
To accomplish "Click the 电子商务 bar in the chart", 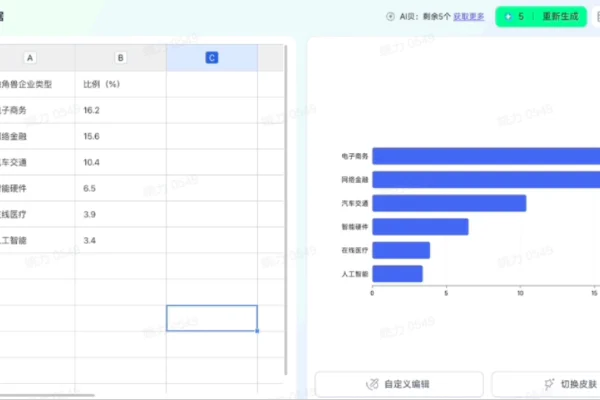I will click(486, 156).
